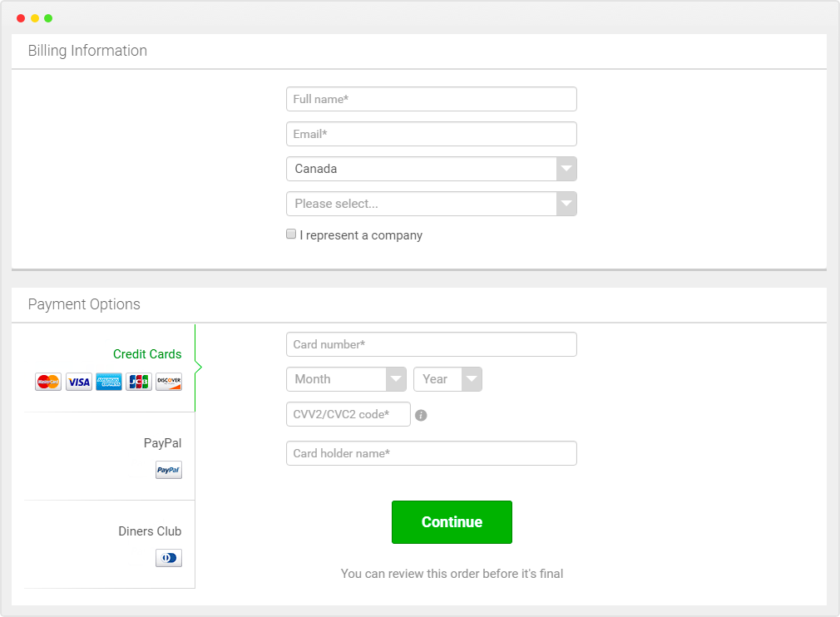Click the Diners Club logo icon
Screen dimensions: 840x617
pos(169,558)
